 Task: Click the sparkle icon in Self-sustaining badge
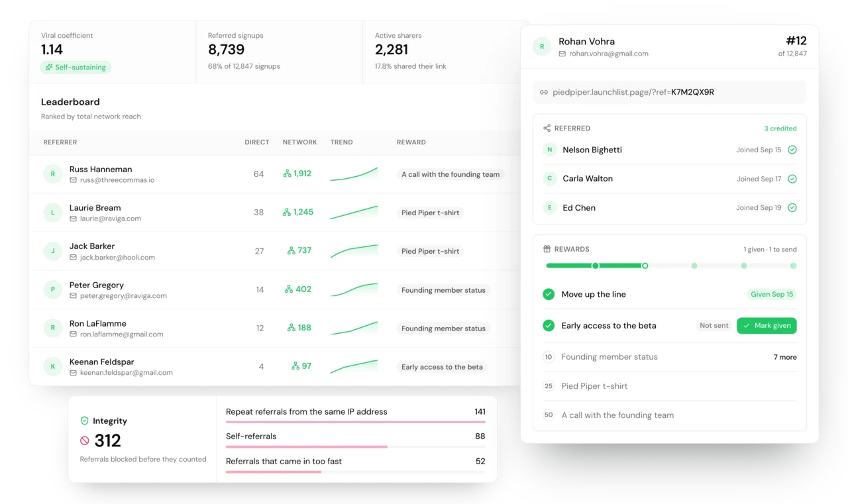(x=49, y=68)
